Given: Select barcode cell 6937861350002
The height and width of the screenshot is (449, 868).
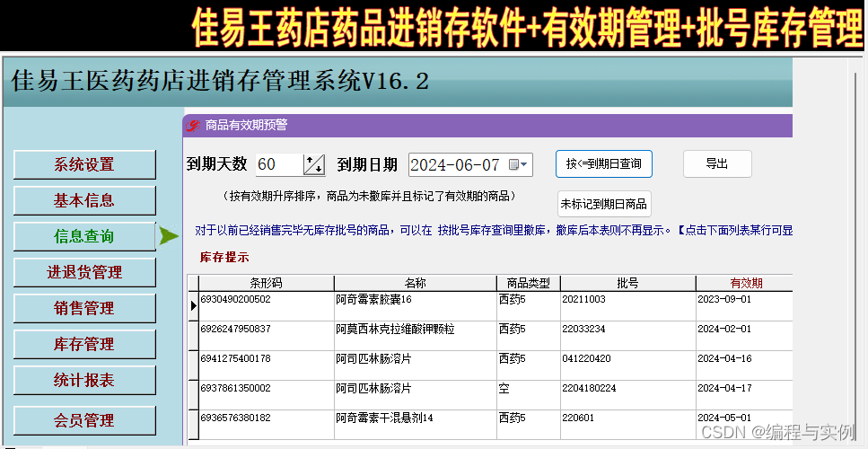Looking at the screenshot, I should [x=267, y=395].
